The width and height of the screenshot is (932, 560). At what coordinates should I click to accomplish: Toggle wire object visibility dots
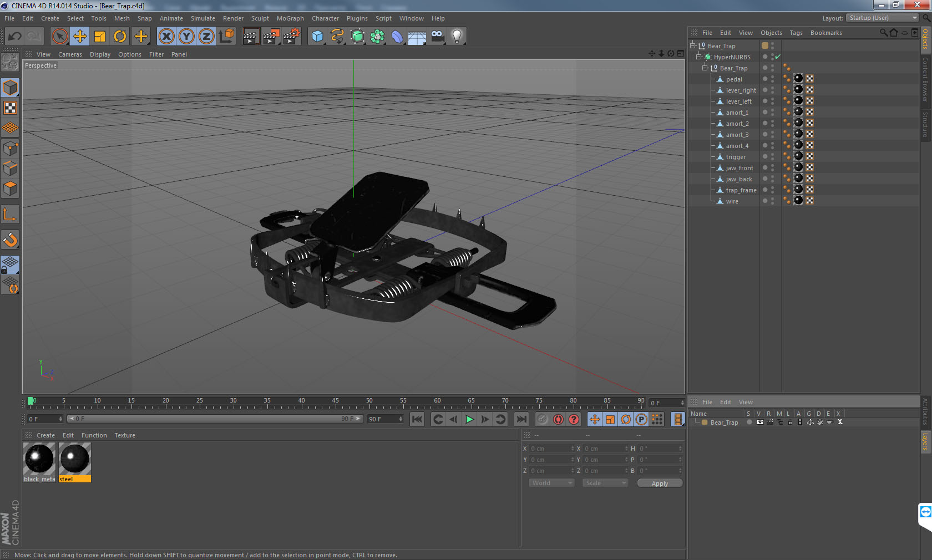point(772,201)
